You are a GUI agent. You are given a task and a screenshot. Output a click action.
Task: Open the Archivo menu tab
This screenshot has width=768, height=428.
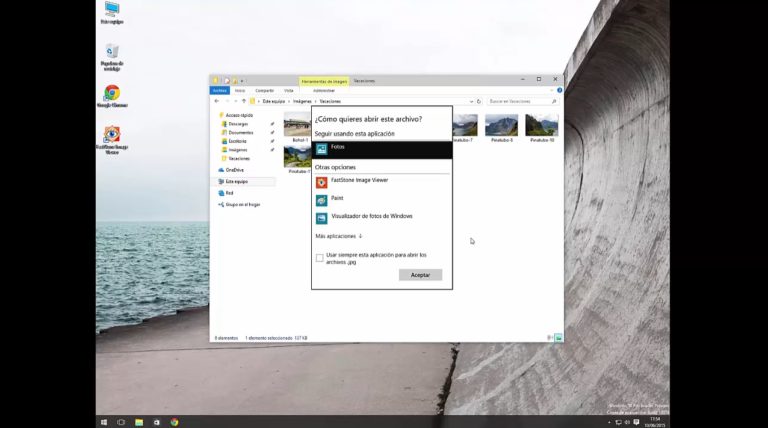click(219, 90)
